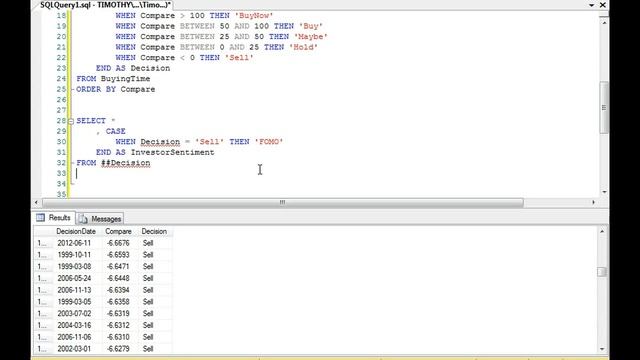Click the -6.6312 Compare value

click(x=118, y=325)
